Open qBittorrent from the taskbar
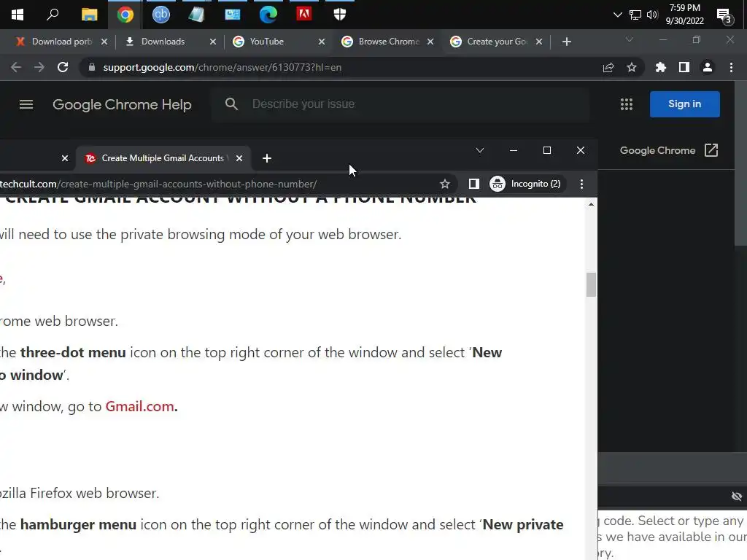The image size is (747, 560). 161,15
